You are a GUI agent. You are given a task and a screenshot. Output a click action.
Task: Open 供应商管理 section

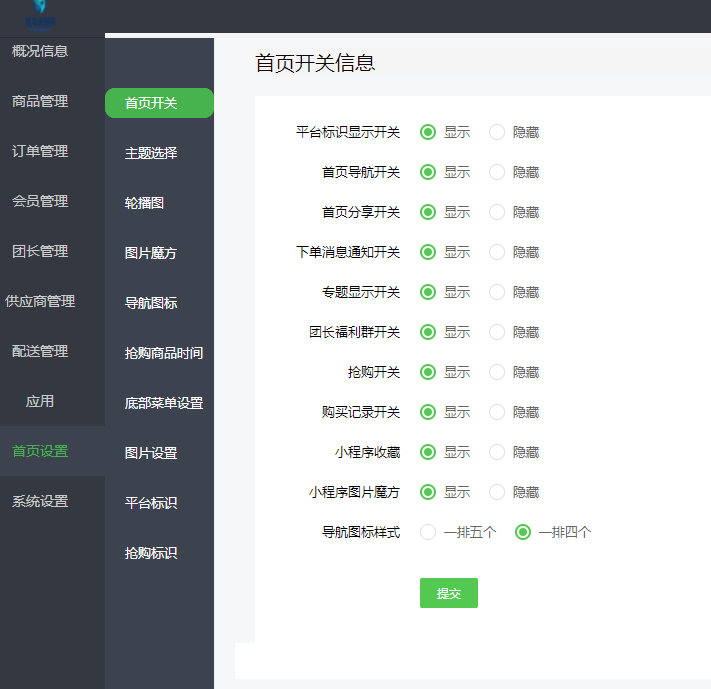40,301
